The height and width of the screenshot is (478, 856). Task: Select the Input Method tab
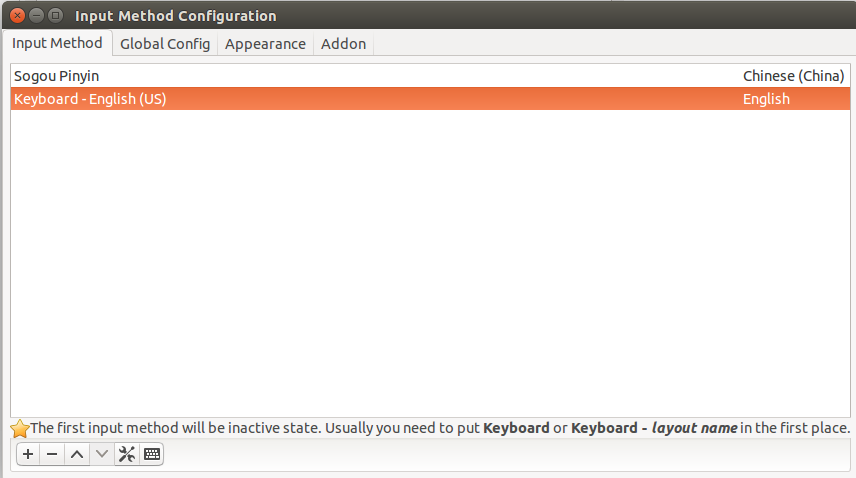[x=57, y=43]
